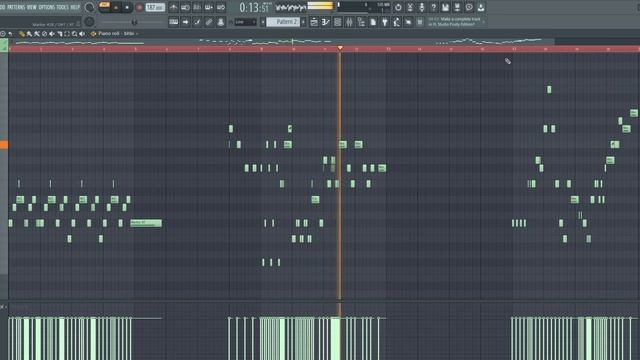
Task: Click the last icon before hint panel
Action: tap(420, 22)
